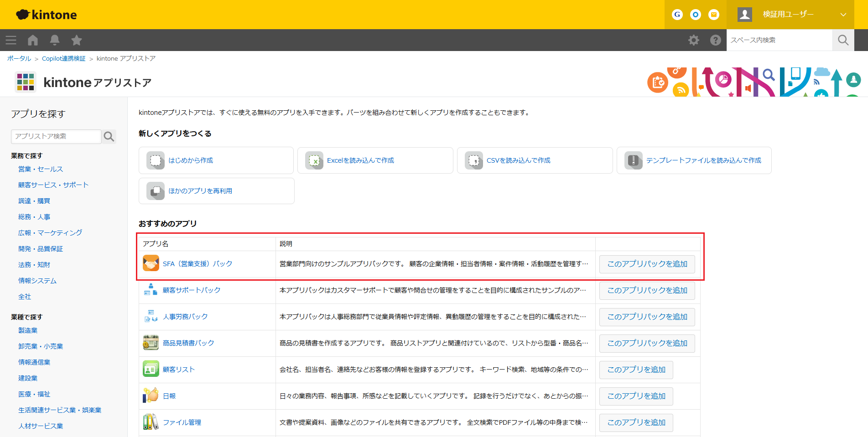Open the help question mark icon
868x437 pixels.
click(x=716, y=40)
